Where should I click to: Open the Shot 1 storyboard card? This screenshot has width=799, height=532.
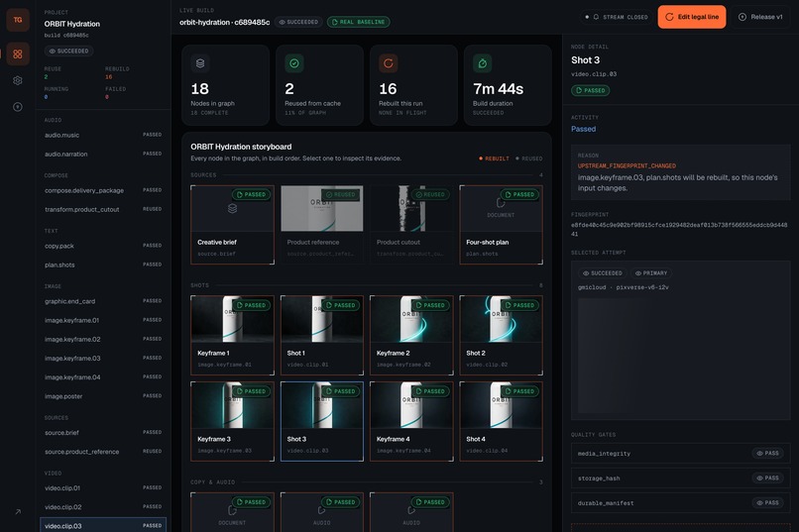click(322, 335)
